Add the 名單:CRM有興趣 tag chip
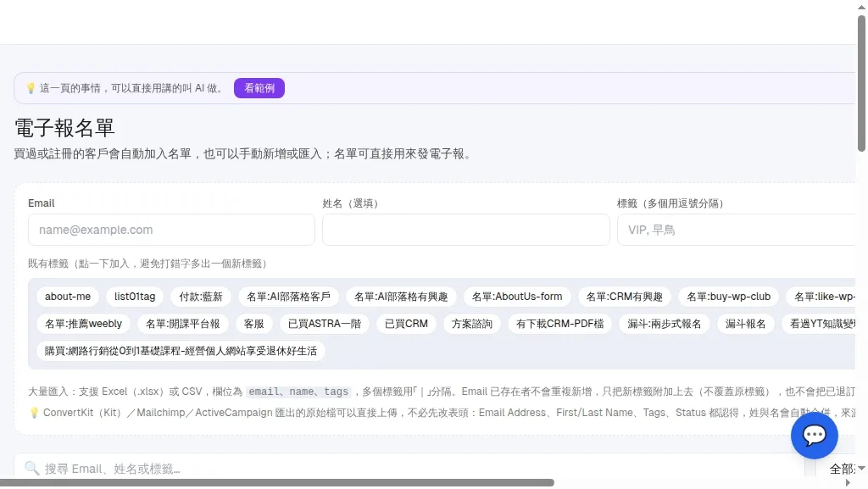868x489 pixels. coord(625,297)
